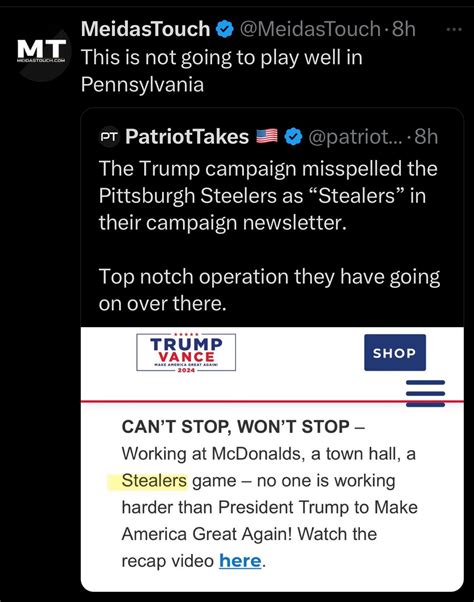Screen dimensions: 474x602
Task: Follow the recap video 'here' link
Action: pos(240,561)
